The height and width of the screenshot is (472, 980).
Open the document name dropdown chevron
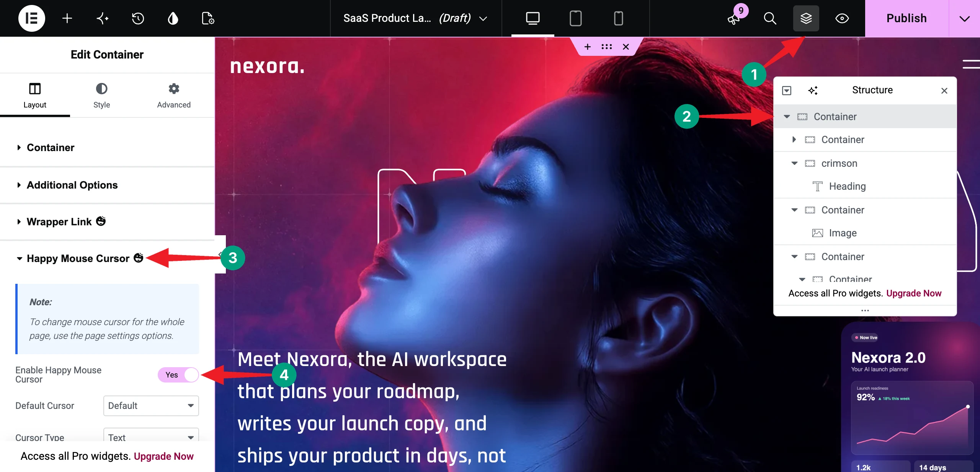tap(483, 18)
